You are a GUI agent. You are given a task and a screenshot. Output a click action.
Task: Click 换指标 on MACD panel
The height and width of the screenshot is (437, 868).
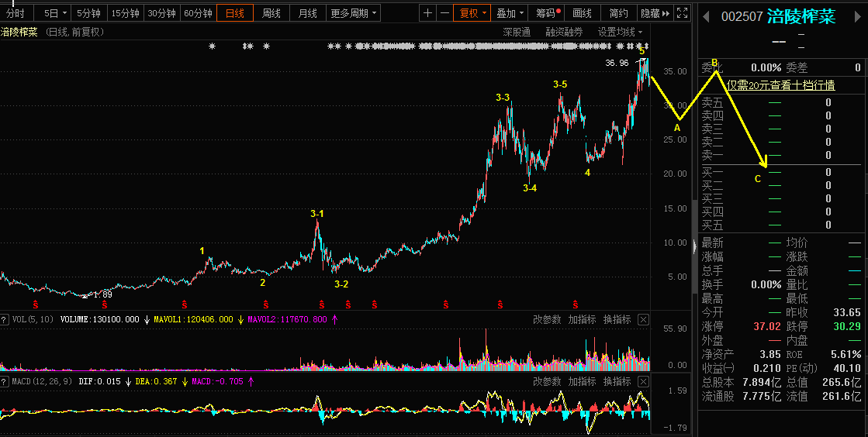(x=617, y=382)
